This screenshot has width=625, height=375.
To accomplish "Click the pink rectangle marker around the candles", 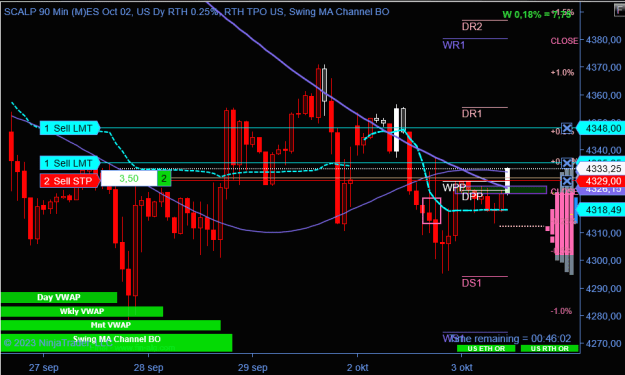I will coord(432,210).
